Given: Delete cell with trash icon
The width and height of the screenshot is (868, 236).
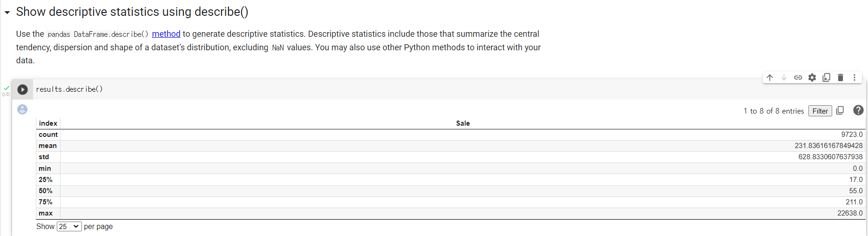Looking at the screenshot, I should tap(841, 78).
